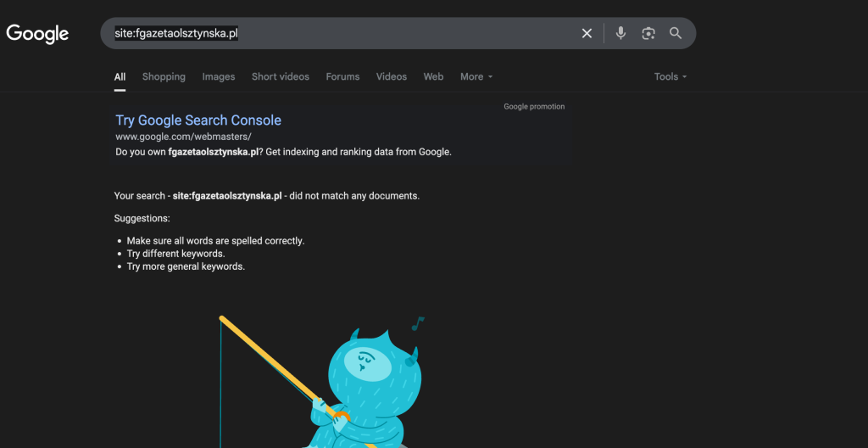This screenshot has width=868, height=448.
Task: Click the Google promotion label
Action: (x=534, y=106)
